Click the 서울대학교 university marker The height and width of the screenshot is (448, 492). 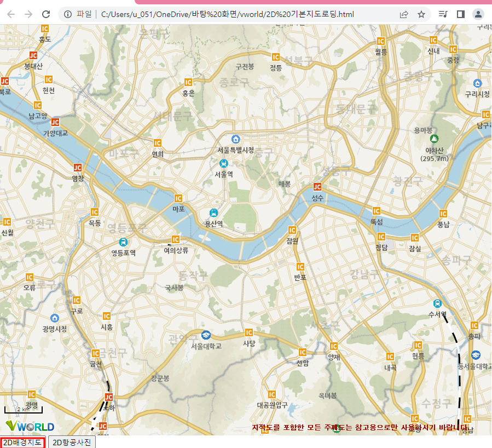coord(206,335)
